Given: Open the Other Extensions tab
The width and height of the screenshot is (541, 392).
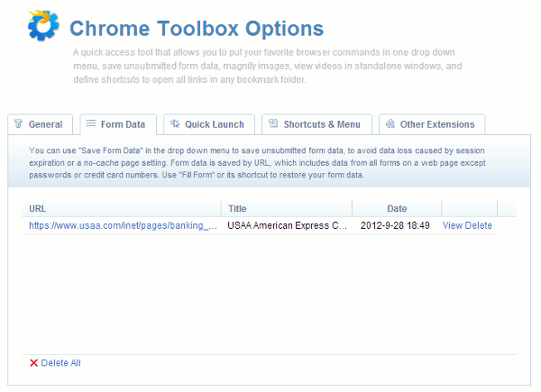Looking at the screenshot, I should point(432,124).
